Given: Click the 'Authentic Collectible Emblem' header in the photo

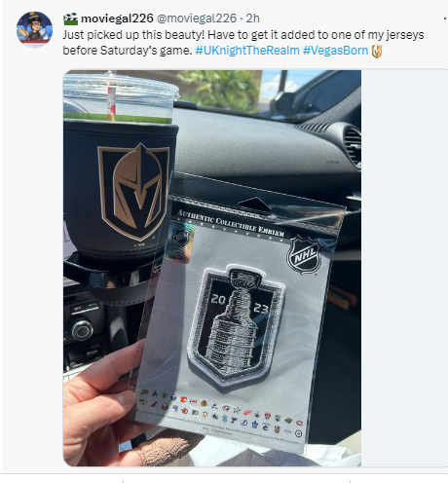Looking at the screenshot, I should (231, 223).
